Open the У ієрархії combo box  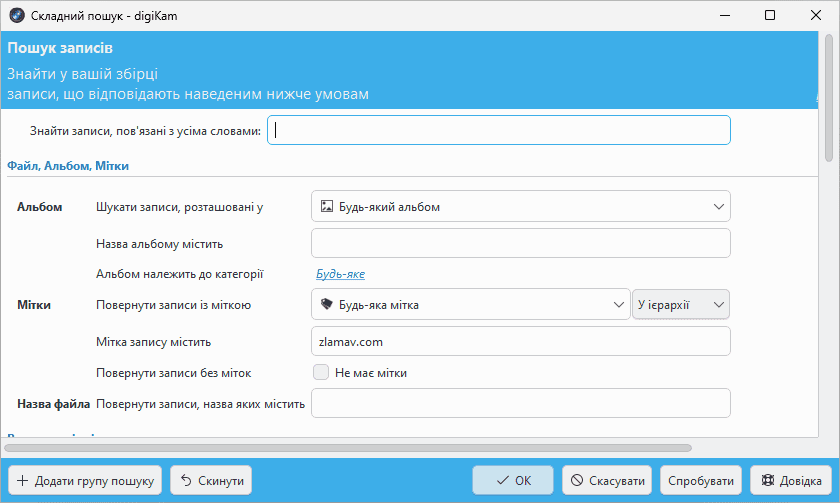680,305
